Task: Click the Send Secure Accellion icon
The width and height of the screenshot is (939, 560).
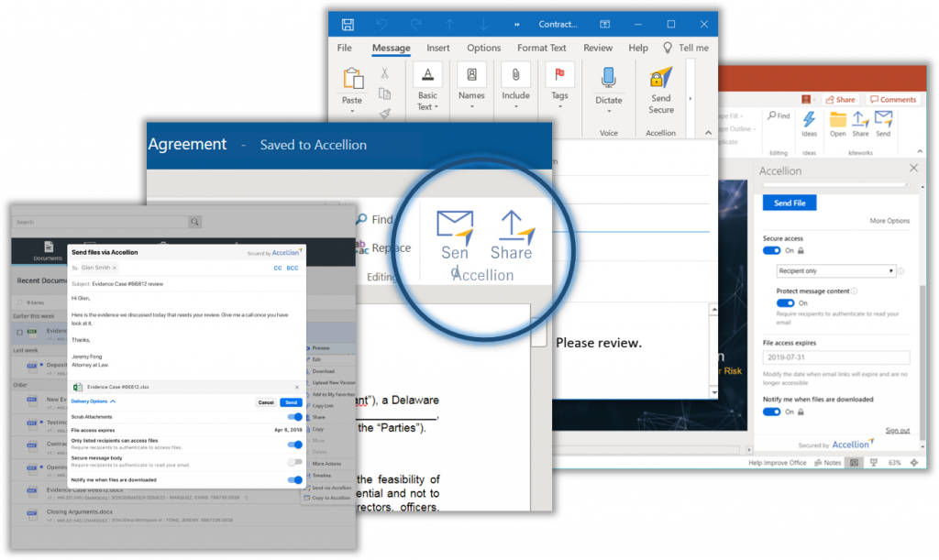Action: [x=660, y=80]
